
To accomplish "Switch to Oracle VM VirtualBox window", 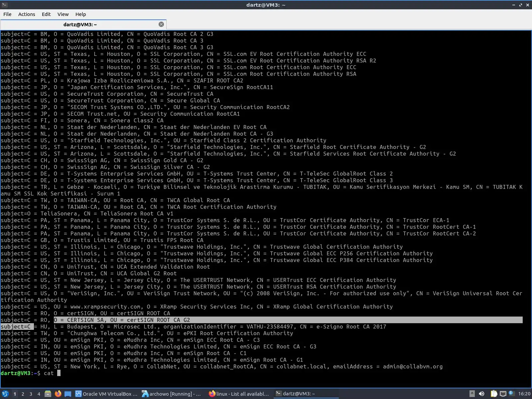I will point(106,394).
